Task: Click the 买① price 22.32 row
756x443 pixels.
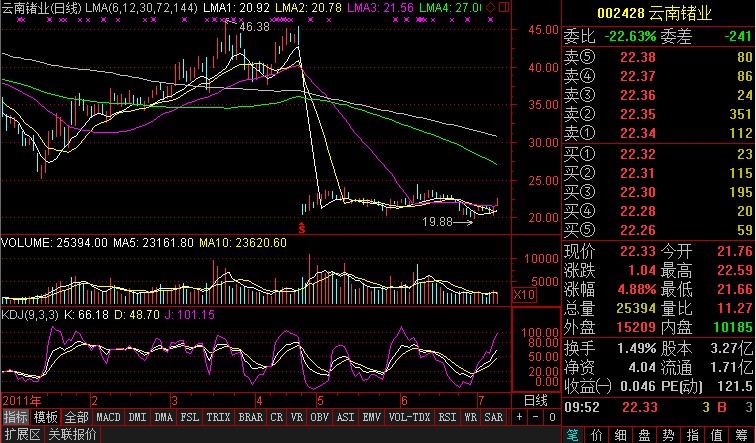Action: [x=659, y=154]
